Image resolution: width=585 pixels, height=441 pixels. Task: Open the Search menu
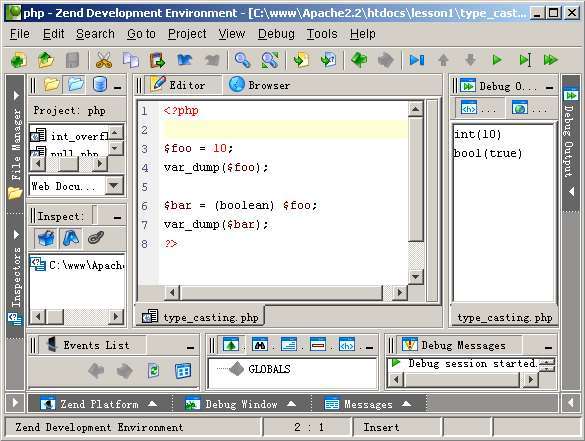pyautogui.click(x=95, y=34)
